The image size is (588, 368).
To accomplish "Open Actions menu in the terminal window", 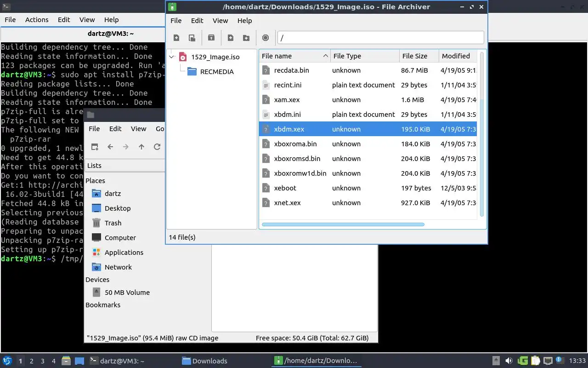I will (x=37, y=20).
